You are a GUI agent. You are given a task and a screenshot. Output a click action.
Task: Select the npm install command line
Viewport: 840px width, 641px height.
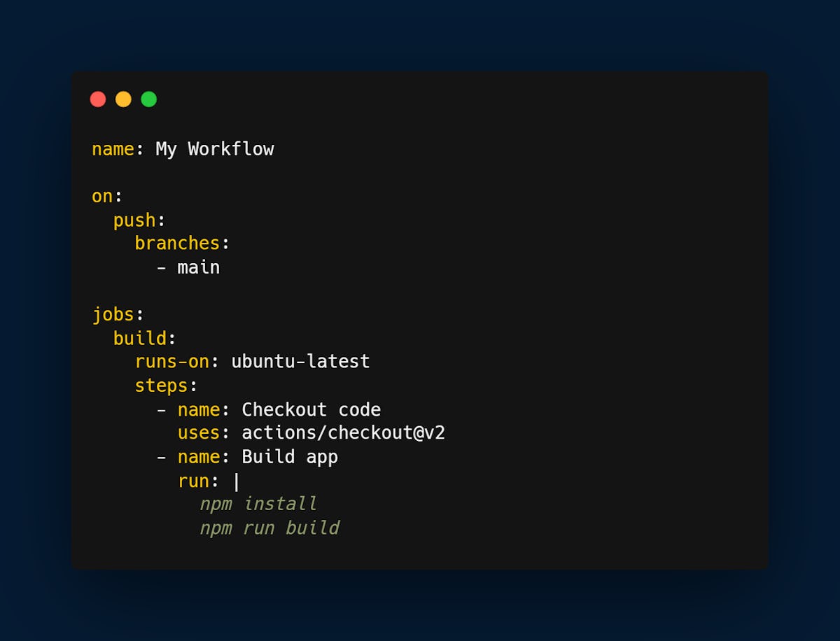pyautogui.click(x=258, y=504)
